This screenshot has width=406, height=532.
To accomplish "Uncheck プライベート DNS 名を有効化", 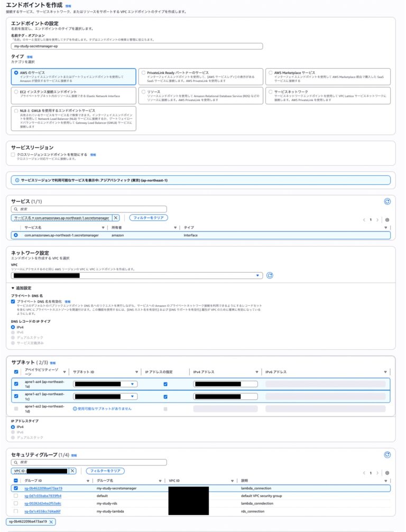I will coord(13,301).
